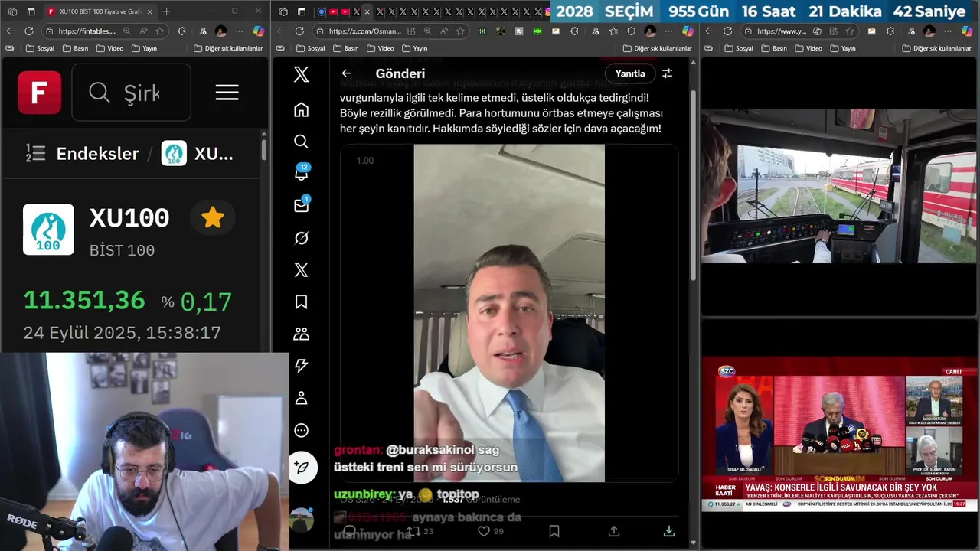Open X bookmarks in sidebar
The height and width of the screenshot is (551, 980).
click(x=301, y=302)
